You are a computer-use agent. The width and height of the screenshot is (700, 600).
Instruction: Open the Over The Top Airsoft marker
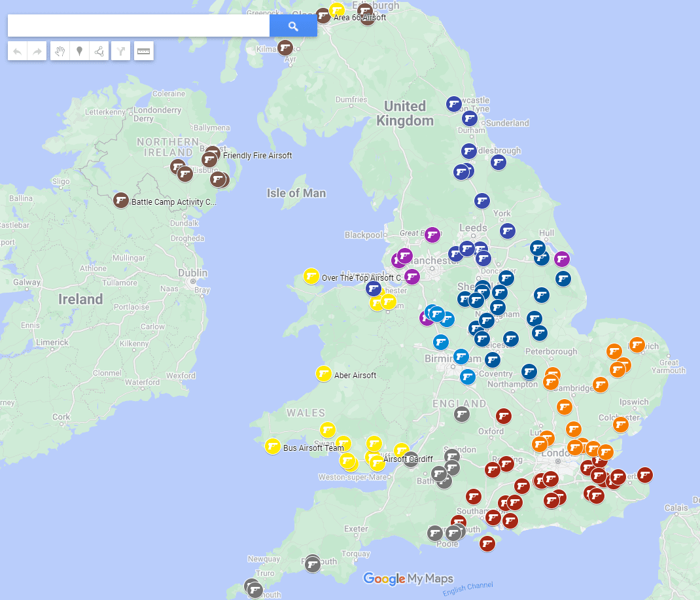coord(311,276)
